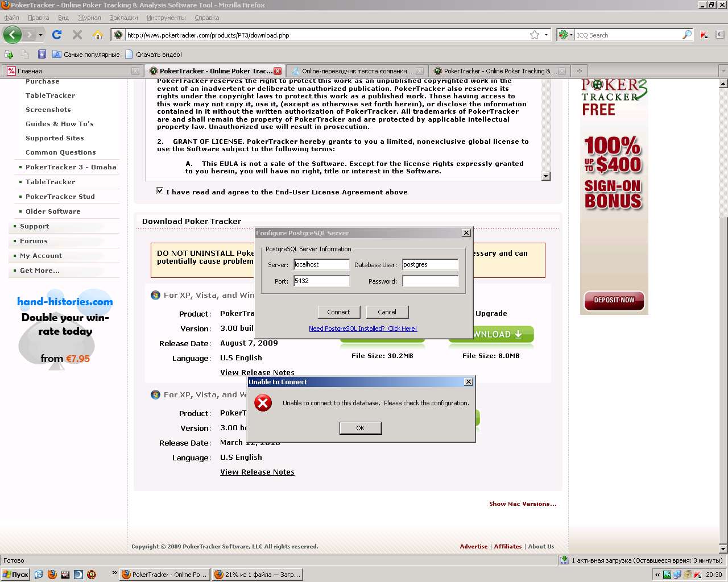
Task: Switch to the download progress taskbar window
Action: [x=257, y=575]
